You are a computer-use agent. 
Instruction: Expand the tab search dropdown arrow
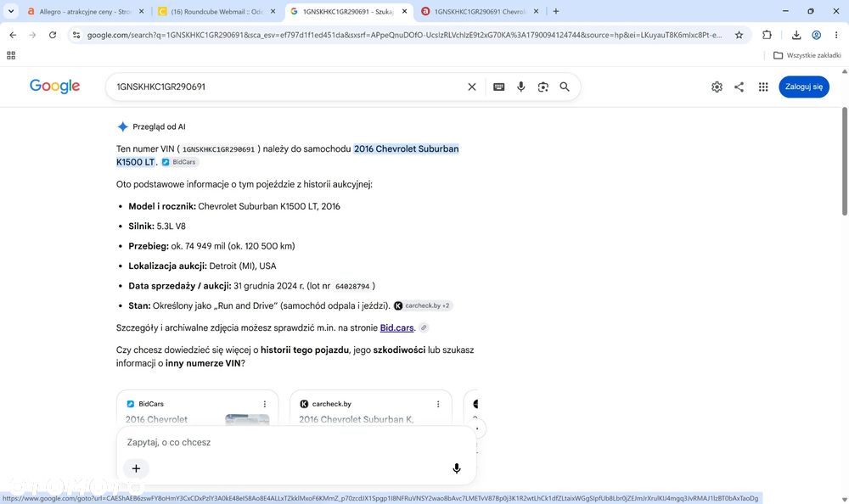coord(11,11)
